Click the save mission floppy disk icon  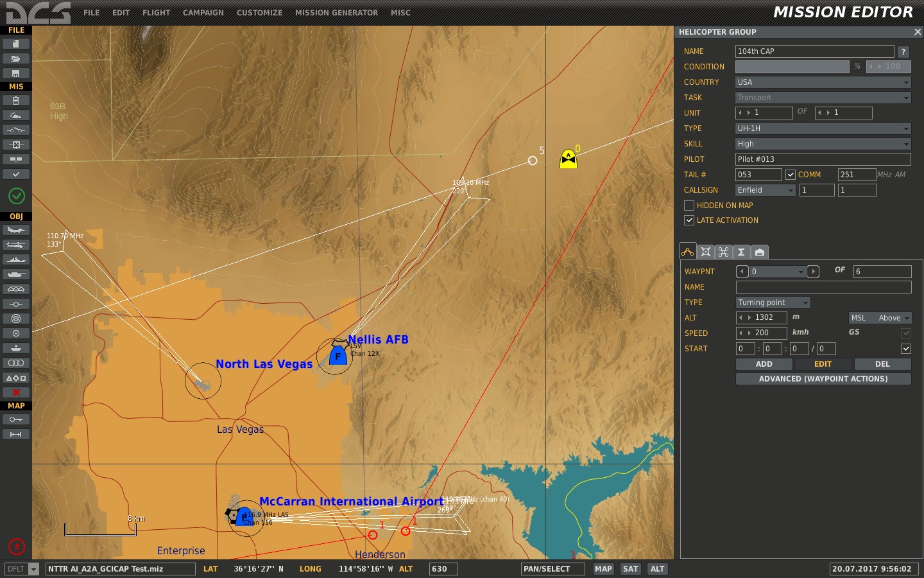(x=16, y=73)
